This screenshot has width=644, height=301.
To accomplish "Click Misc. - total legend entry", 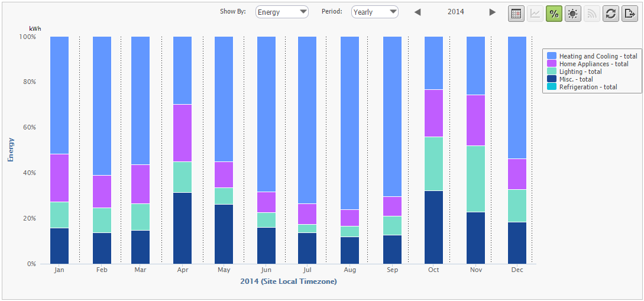I will pos(575,79).
